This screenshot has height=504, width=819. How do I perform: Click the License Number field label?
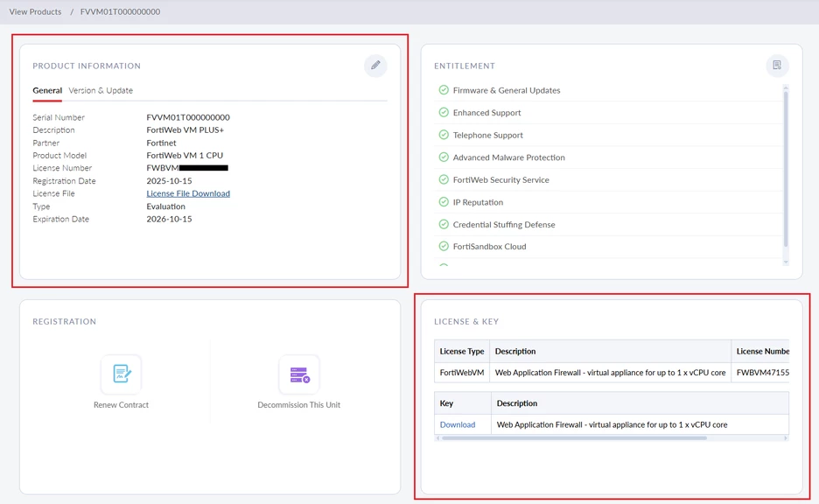(62, 168)
